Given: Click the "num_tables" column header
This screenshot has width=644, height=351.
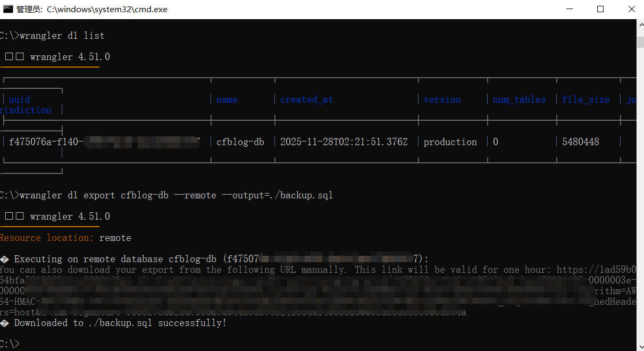Looking at the screenshot, I should pos(519,99).
